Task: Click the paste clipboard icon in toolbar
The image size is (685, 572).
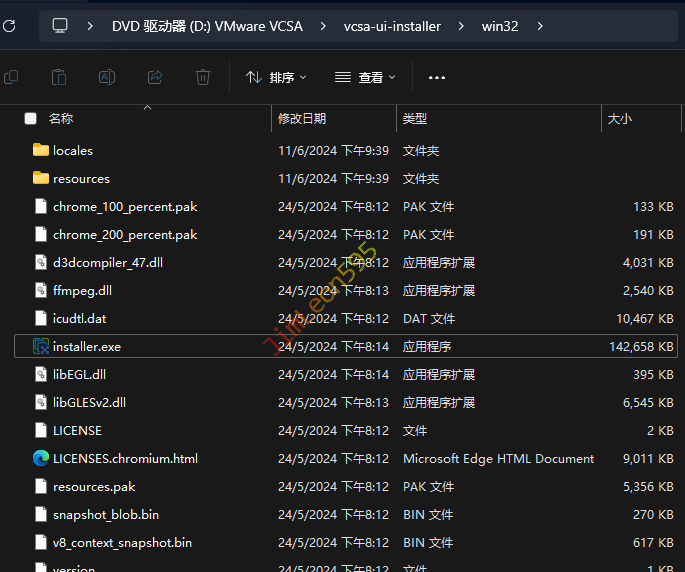Action: (59, 77)
